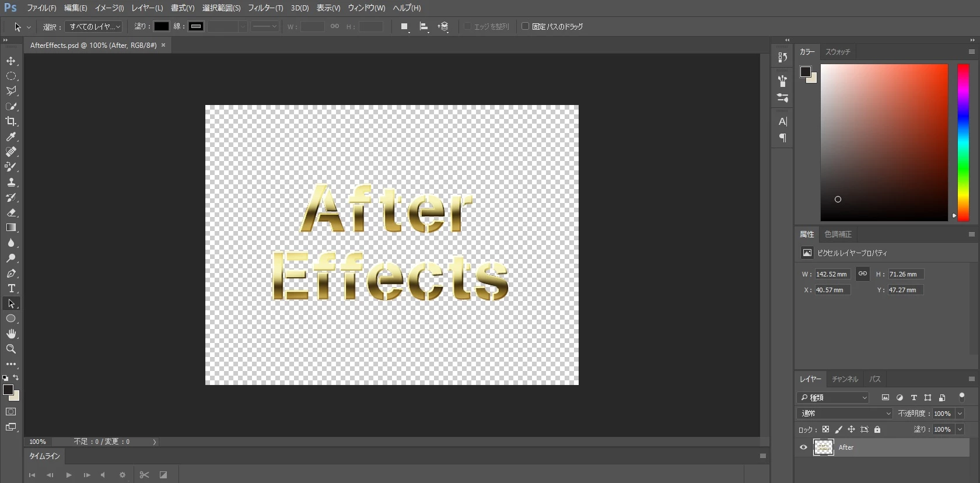Open the collapsed History panel icon
Image resolution: width=980 pixels, height=483 pixels.
point(783,57)
